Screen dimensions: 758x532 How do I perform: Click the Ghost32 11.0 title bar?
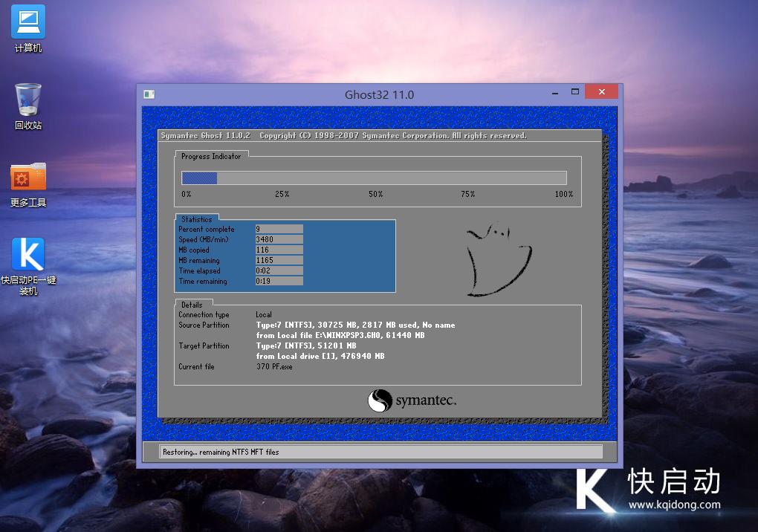coord(379,94)
